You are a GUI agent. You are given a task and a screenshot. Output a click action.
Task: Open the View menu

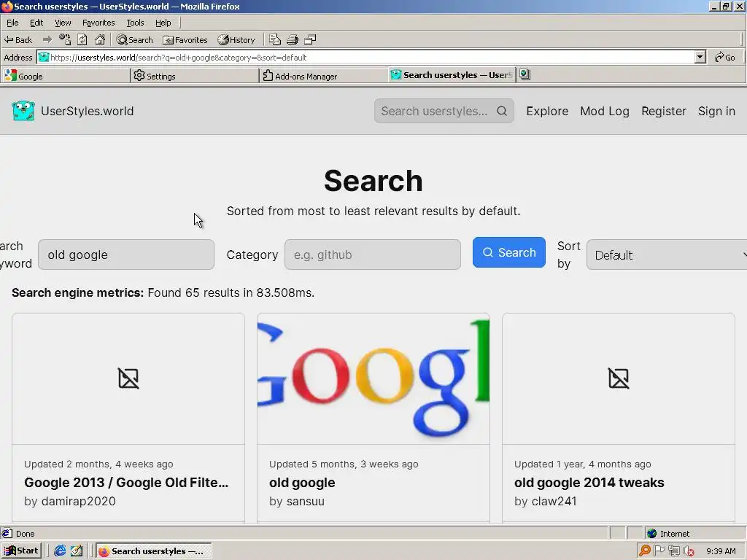[63, 23]
